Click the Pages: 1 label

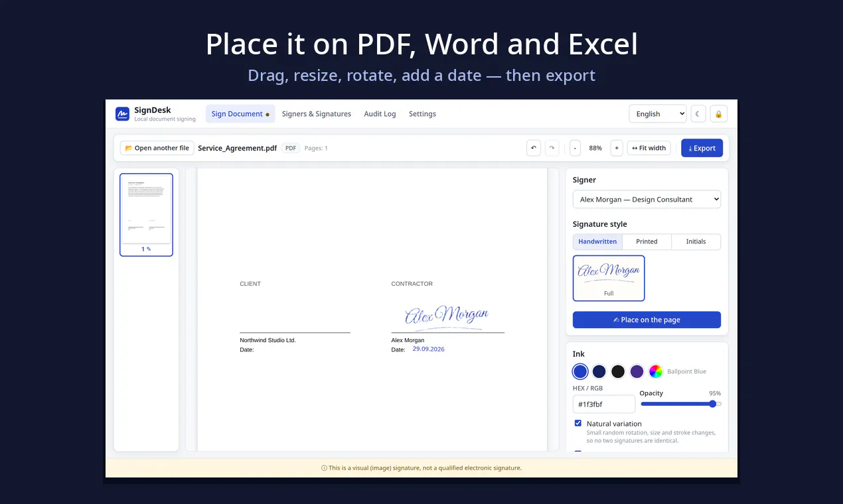coord(316,148)
